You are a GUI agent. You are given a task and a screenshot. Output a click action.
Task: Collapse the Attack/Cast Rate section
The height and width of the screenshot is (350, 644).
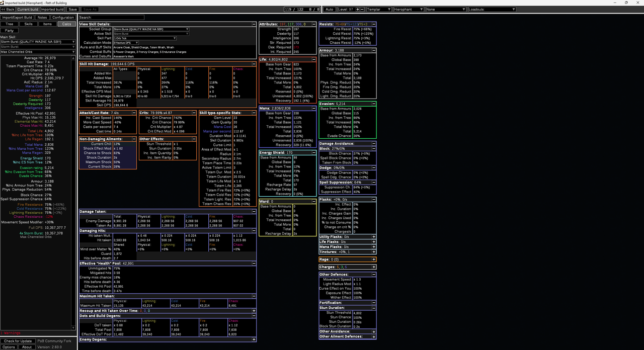(134, 113)
